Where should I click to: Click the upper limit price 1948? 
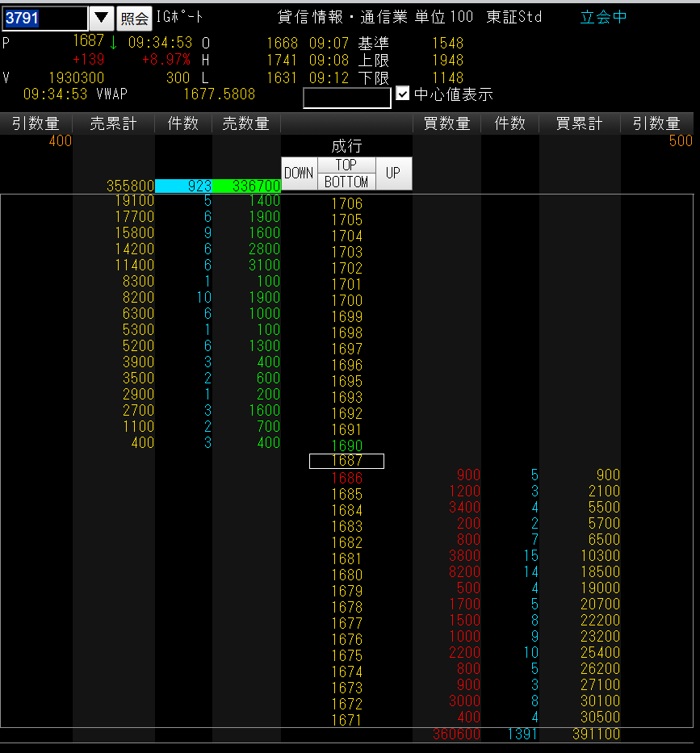448,61
